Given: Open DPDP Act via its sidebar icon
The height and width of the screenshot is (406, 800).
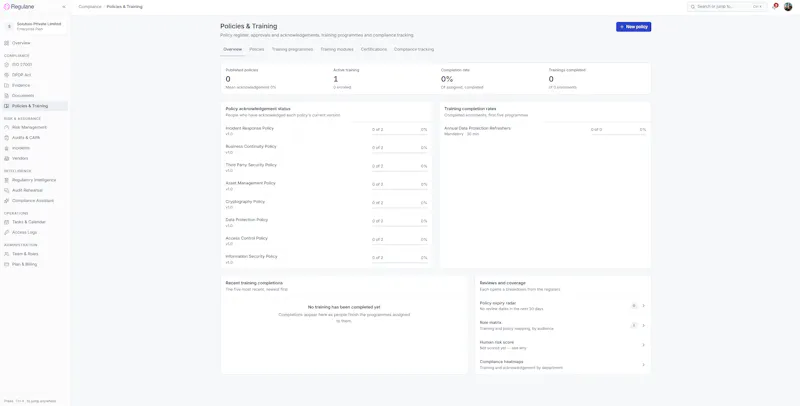Looking at the screenshot, I should click(7, 75).
